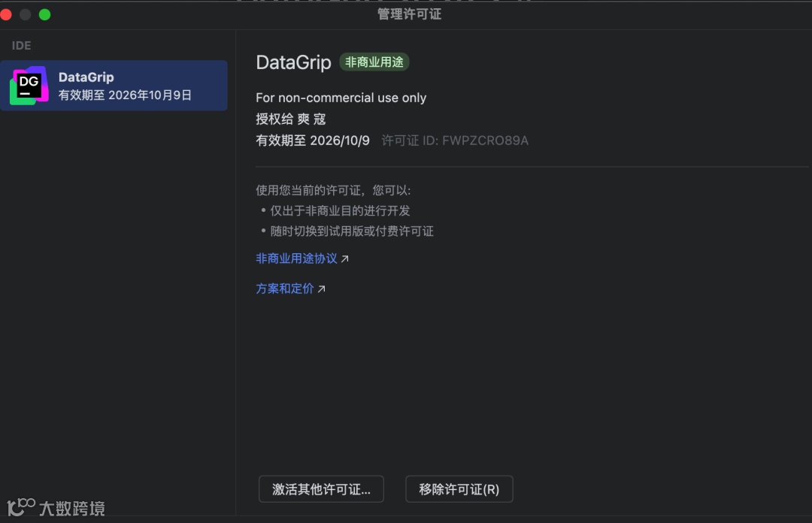Click the 仅出于非商业目的进行开发 bullet
The height and width of the screenshot is (523, 812).
pyautogui.click(x=341, y=210)
